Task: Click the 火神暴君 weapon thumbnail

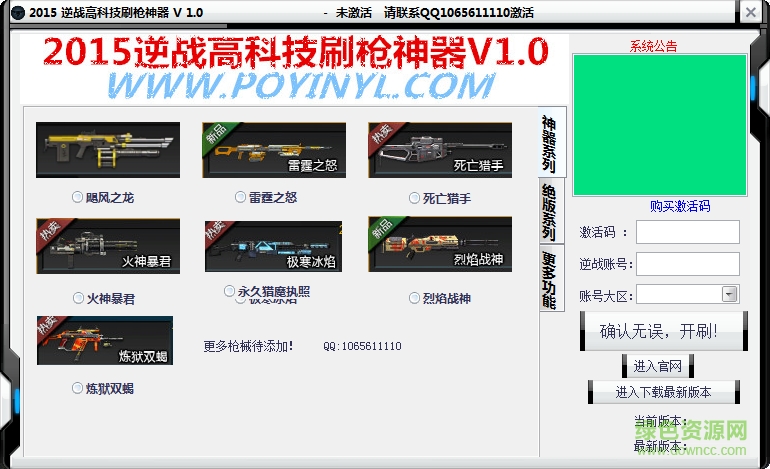Action: (x=108, y=246)
